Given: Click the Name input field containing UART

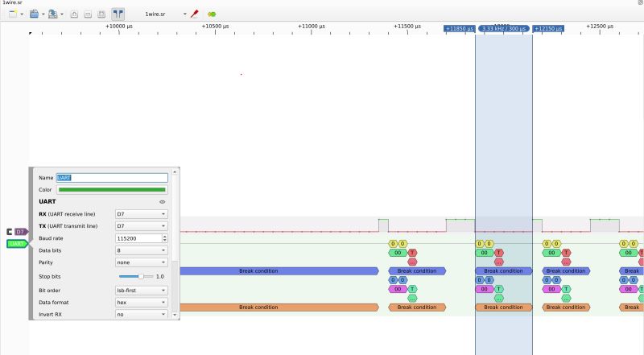Looking at the screenshot, I should pos(112,177).
